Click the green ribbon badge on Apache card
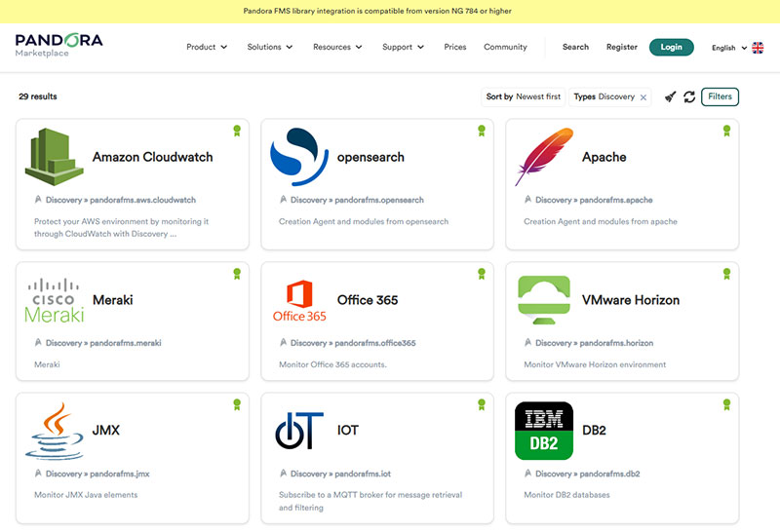The image size is (780, 532). pyautogui.click(x=726, y=131)
